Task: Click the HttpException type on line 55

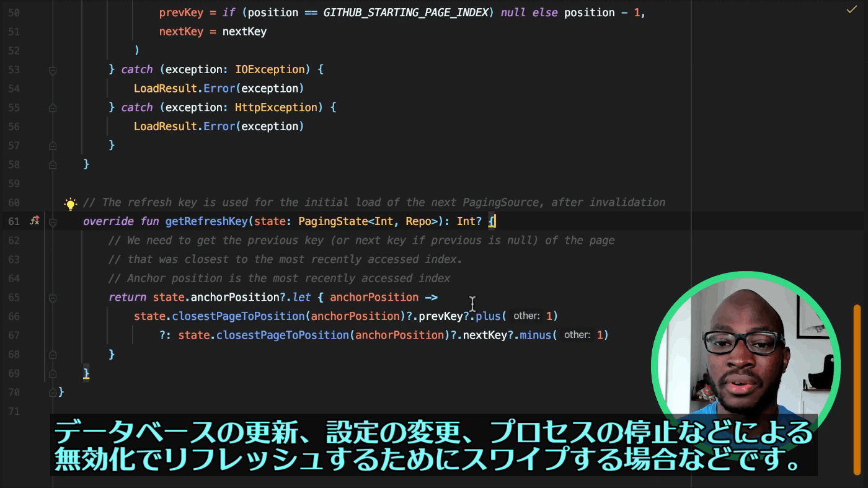Action: [x=277, y=107]
